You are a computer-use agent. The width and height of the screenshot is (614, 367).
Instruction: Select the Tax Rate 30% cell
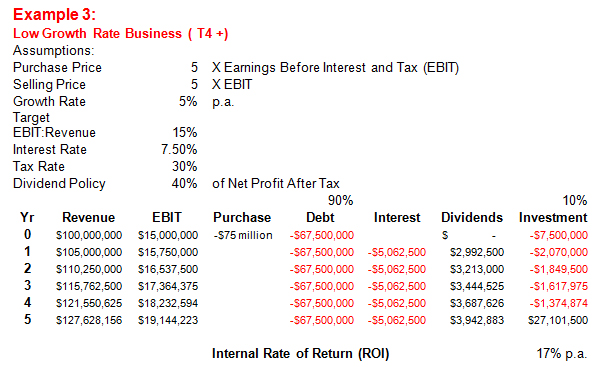184,166
